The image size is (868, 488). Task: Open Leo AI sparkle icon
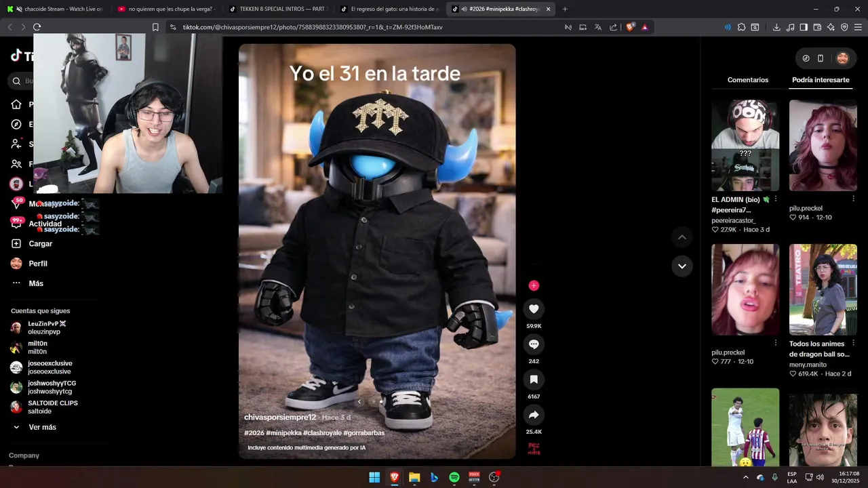(x=831, y=27)
